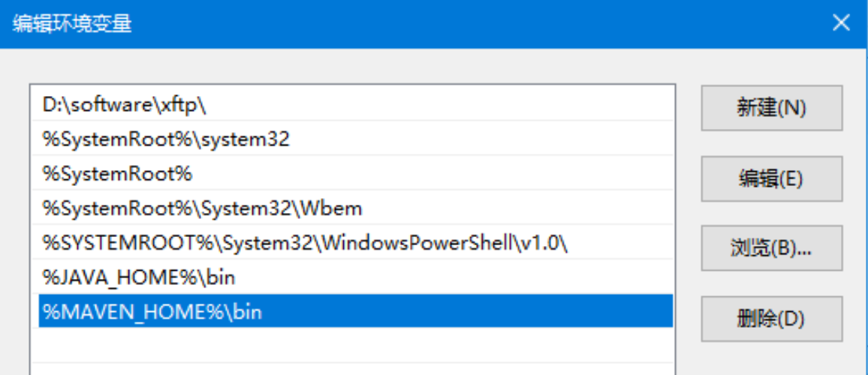This screenshot has width=868, height=375.
Task: Choose the 浏览(B)... button
Action: click(x=772, y=247)
